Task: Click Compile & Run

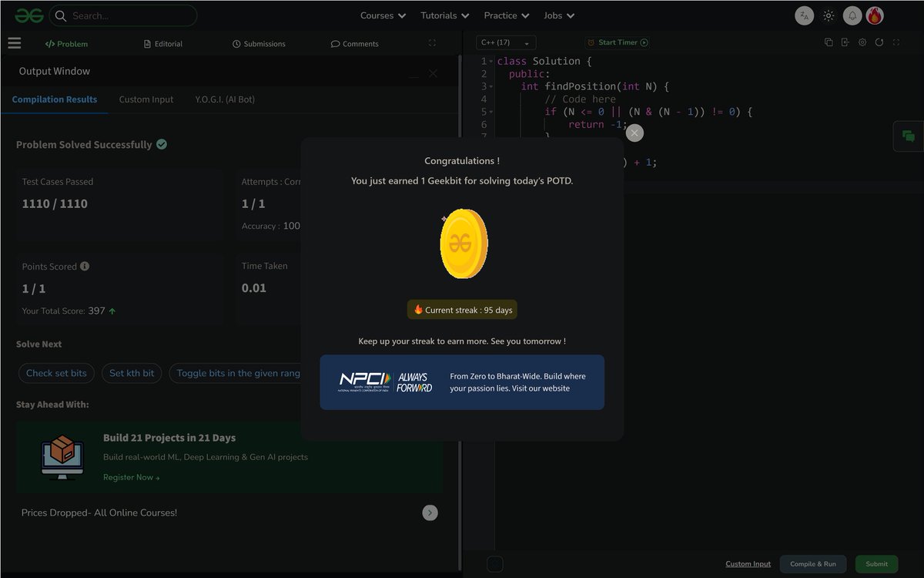Action: pyautogui.click(x=813, y=564)
